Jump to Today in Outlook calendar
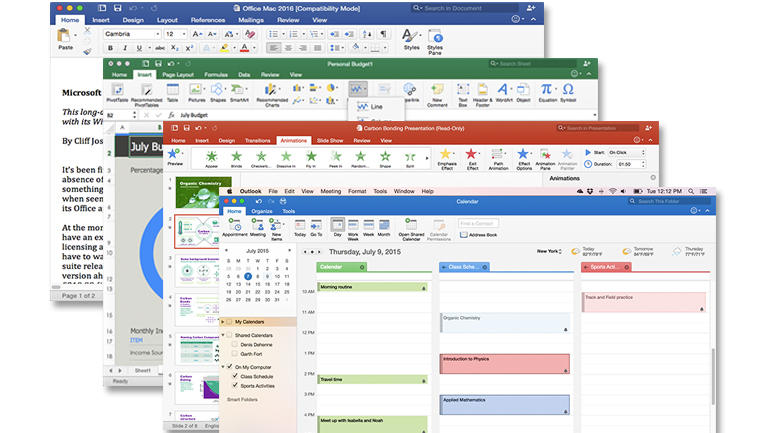The height and width of the screenshot is (433, 770). 300,228
